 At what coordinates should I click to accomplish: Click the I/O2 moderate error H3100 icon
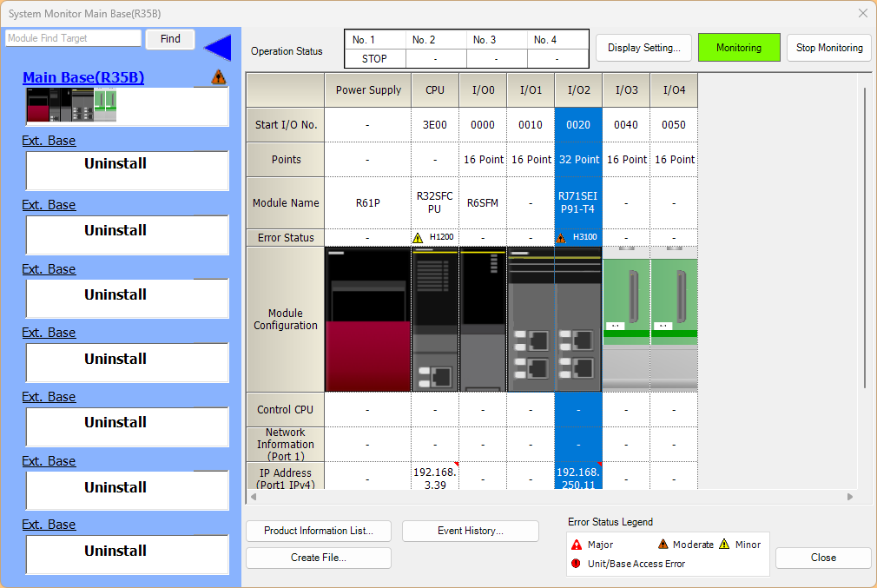(x=562, y=237)
